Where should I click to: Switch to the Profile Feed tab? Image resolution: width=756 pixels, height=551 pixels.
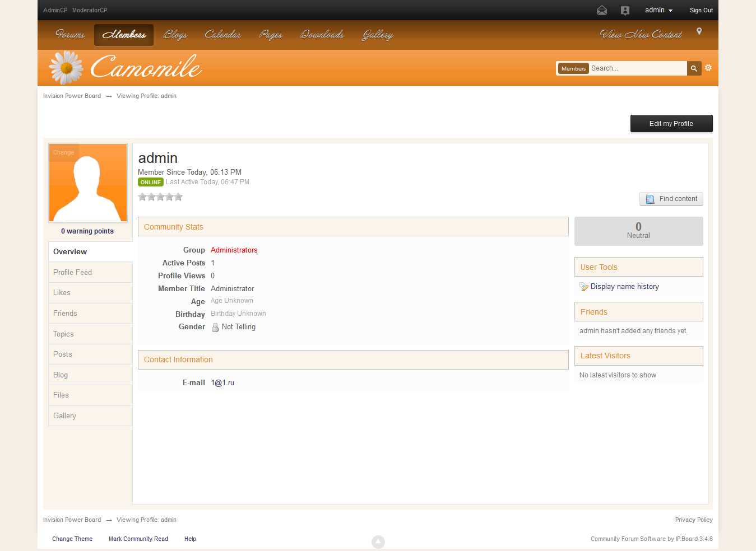(x=72, y=272)
